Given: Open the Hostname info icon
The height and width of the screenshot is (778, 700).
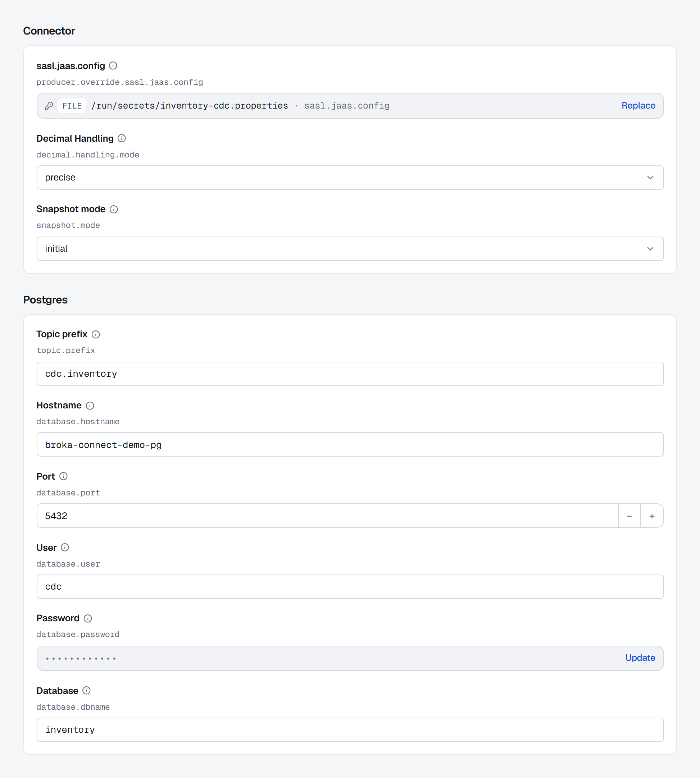Looking at the screenshot, I should (x=90, y=406).
